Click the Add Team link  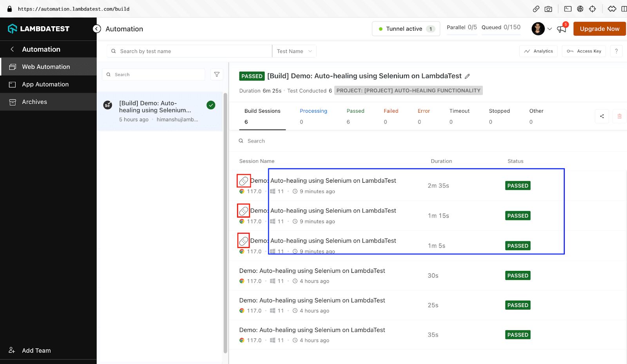point(36,350)
